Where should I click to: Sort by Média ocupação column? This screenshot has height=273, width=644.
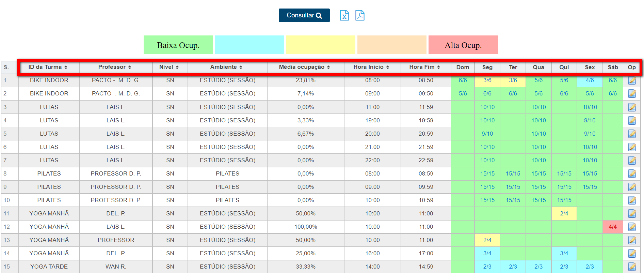304,67
